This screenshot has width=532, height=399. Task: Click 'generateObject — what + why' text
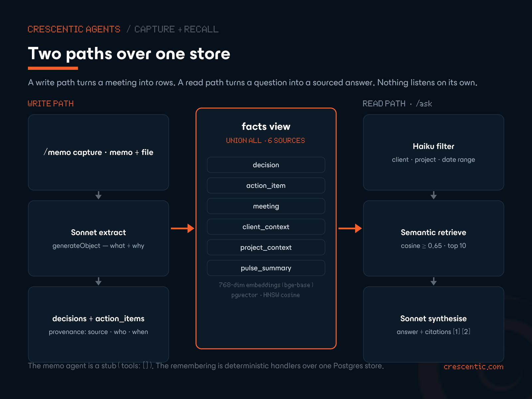[x=98, y=246]
